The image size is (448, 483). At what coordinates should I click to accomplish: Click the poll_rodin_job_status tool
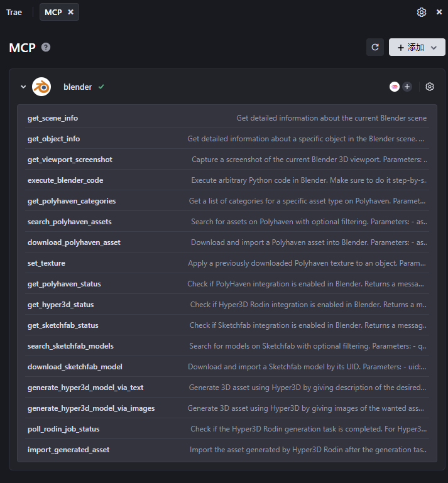(63, 429)
